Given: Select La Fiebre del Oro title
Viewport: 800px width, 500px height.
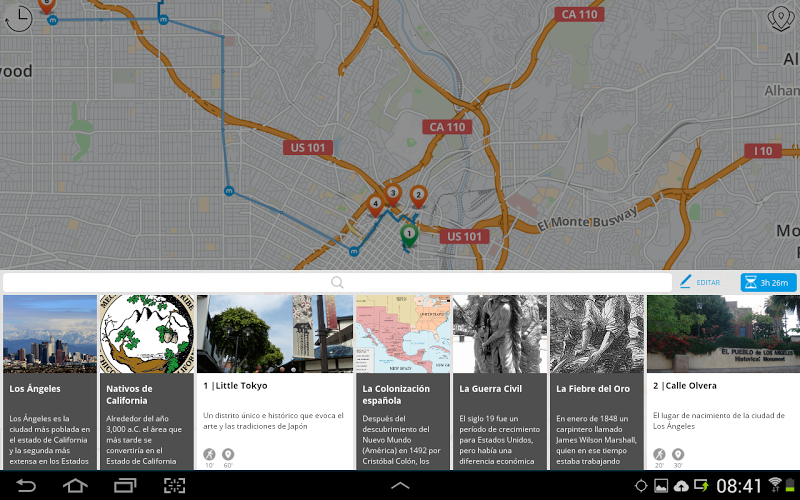Looking at the screenshot, I should (x=593, y=389).
